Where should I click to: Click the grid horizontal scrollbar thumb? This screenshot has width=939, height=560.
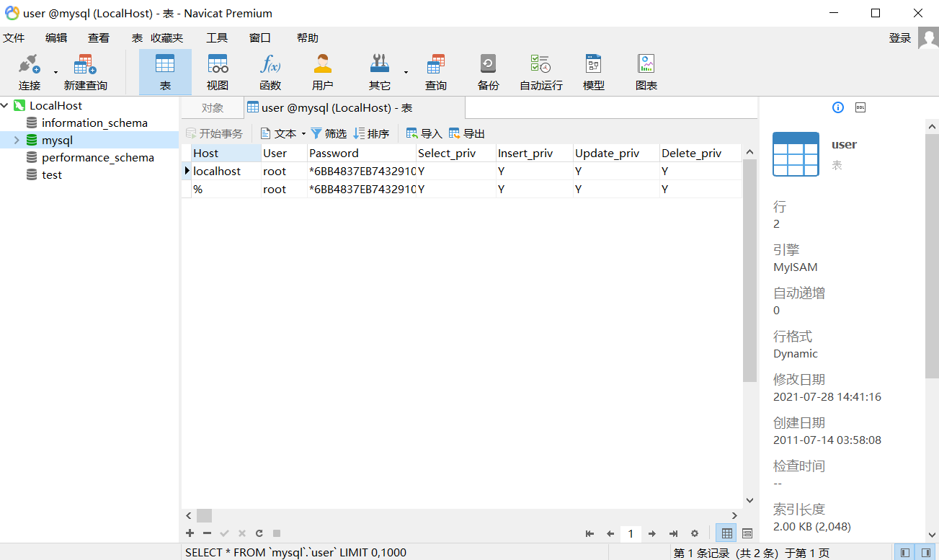[204, 515]
